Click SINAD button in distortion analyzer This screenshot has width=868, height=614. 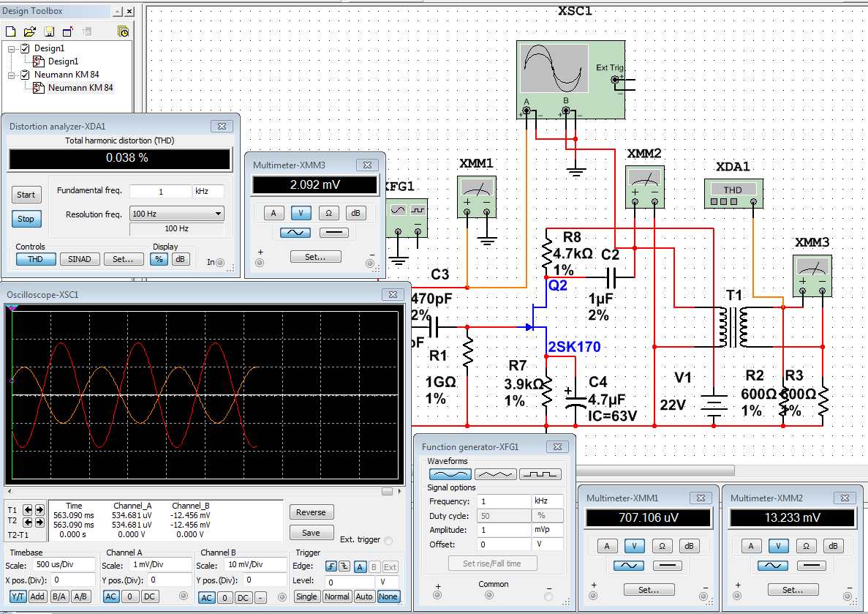(80, 259)
